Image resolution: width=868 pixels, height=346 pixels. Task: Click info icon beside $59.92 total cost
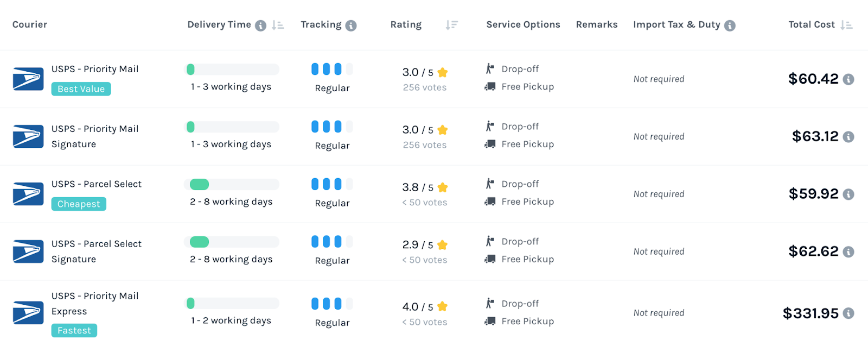coord(848,194)
